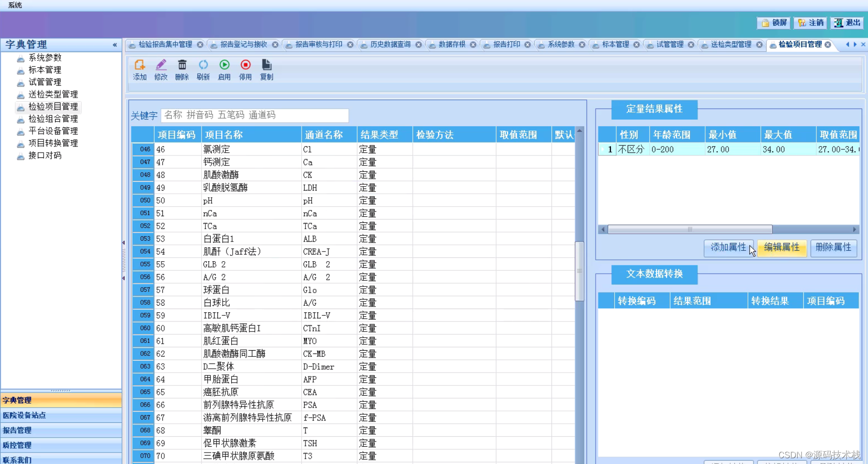Sort by 通道名称 column header

[x=329, y=135]
